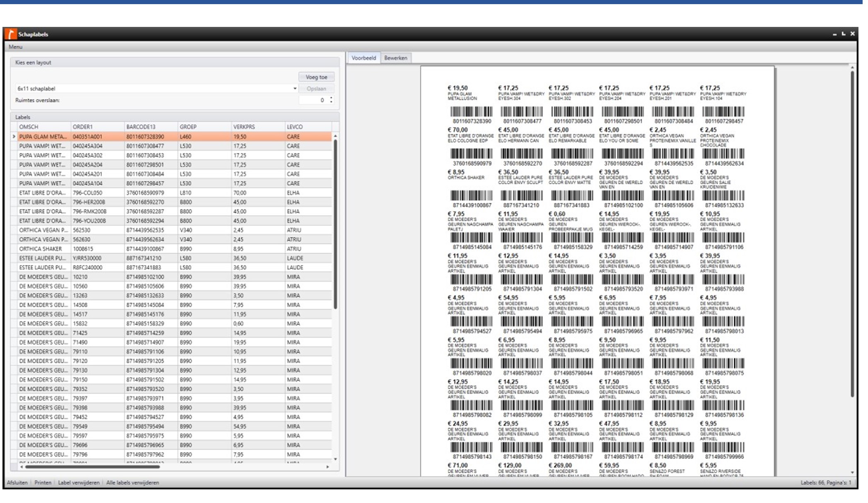Click preview label with barcode 8714439562535

point(673,147)
